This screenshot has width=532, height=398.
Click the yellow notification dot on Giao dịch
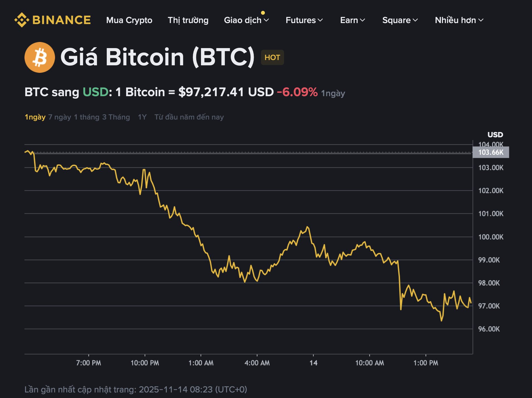click(x=263, y=12)
